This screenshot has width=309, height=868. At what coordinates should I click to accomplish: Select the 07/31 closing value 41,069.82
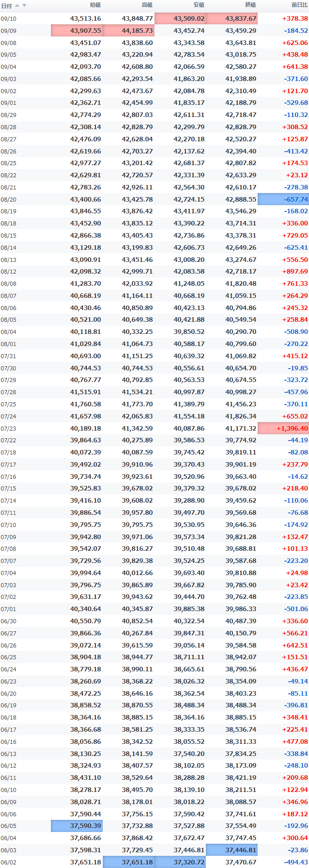pos(241,356)
